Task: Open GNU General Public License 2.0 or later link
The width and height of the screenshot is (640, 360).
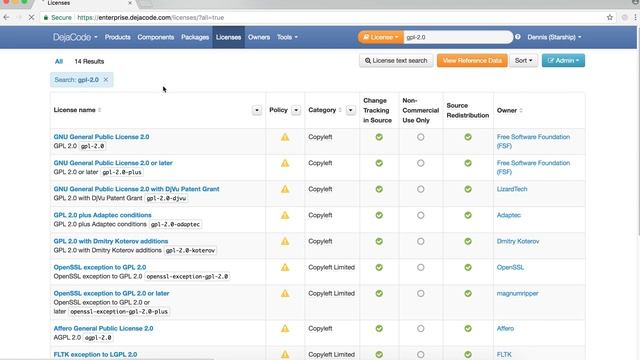Action: (x=113, y=163)
